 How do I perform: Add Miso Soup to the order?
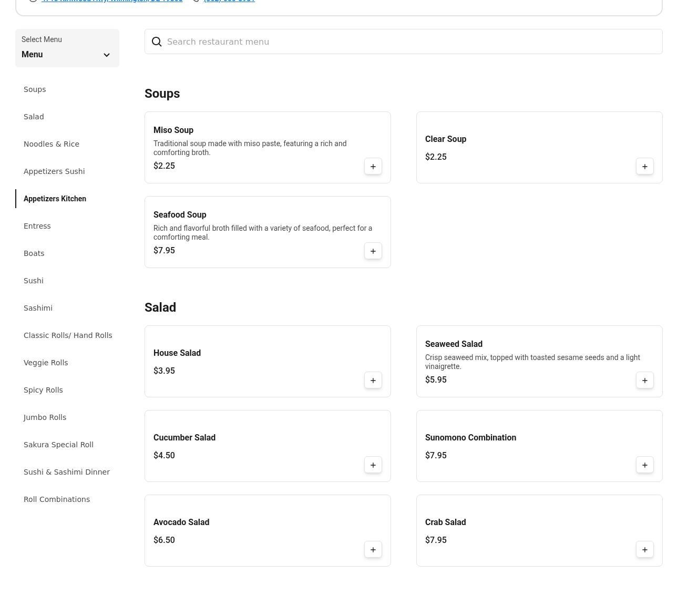[x=373, y=167]
